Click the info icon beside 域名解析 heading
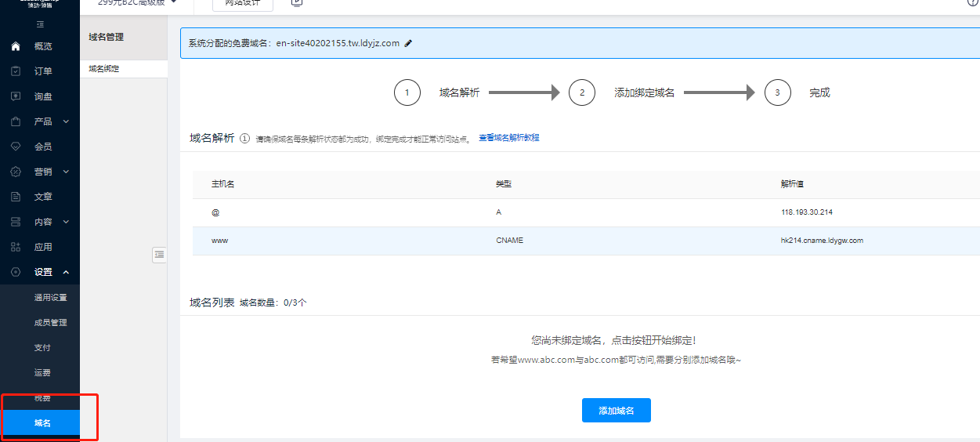Screen dimensions: 980x442 pos(244,138)
